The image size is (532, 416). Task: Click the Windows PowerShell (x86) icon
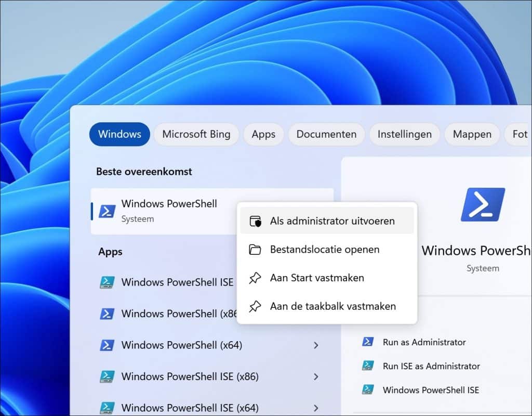coord(107,314)
